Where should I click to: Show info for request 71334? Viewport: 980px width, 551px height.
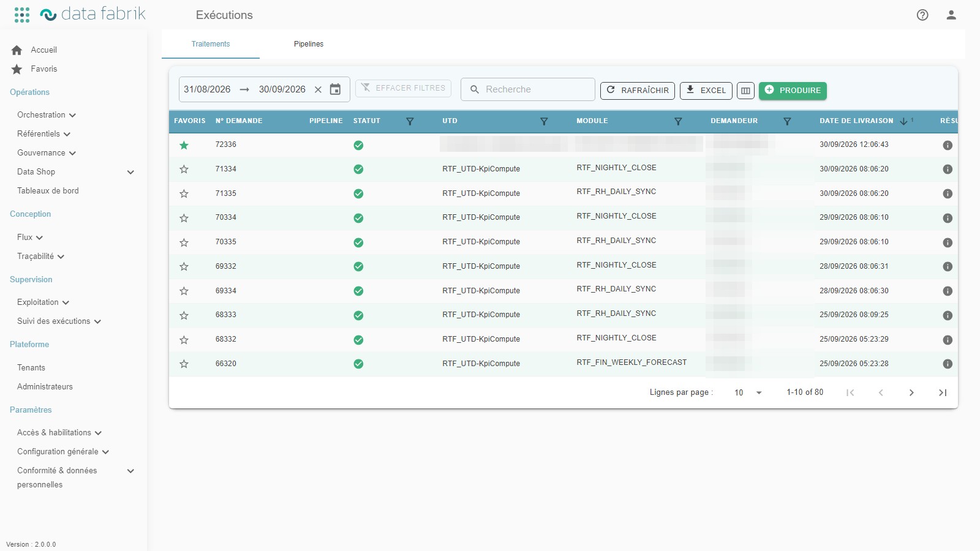[948, 169]
